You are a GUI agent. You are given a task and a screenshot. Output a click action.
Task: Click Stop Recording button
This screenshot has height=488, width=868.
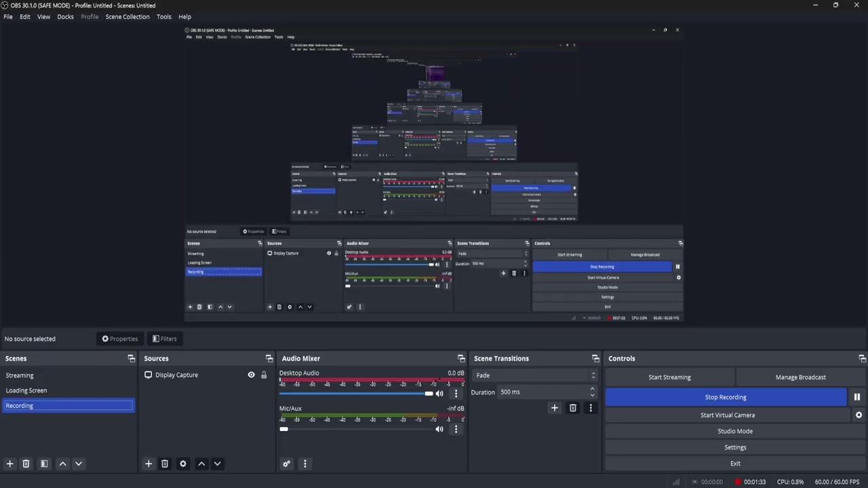coord(726,397)
